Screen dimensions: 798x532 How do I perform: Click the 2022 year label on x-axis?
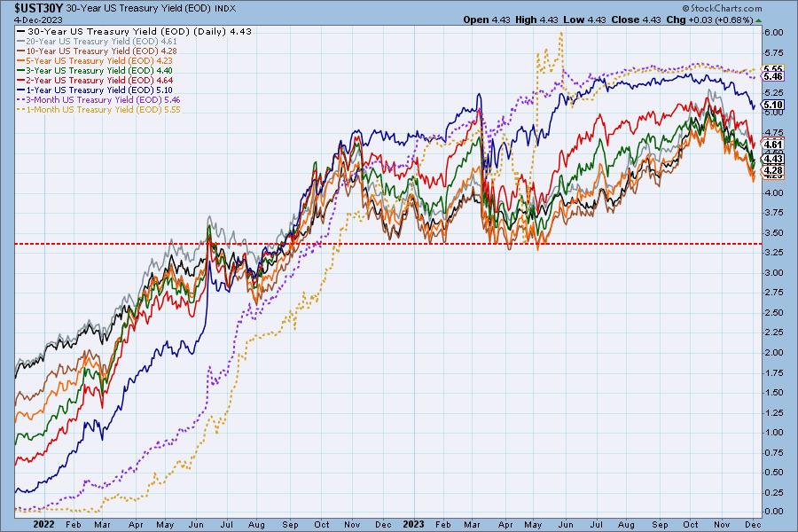(x=43, y=524)
